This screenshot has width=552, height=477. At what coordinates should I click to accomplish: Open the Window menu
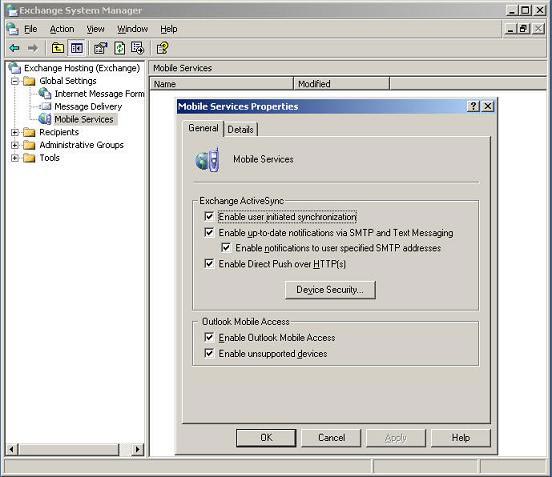(x=132, y=29)
